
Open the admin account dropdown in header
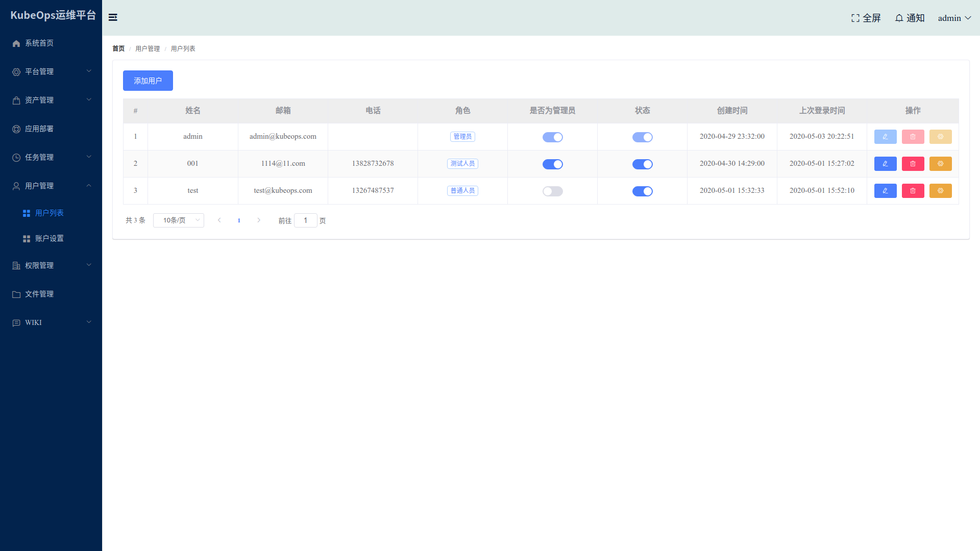click(954, 18)
